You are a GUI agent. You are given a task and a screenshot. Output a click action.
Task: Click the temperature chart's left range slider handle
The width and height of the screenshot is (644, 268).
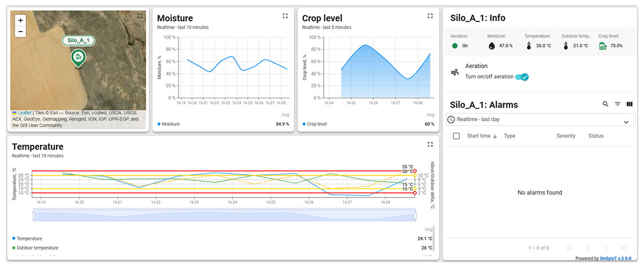click(x=34, y=215)
